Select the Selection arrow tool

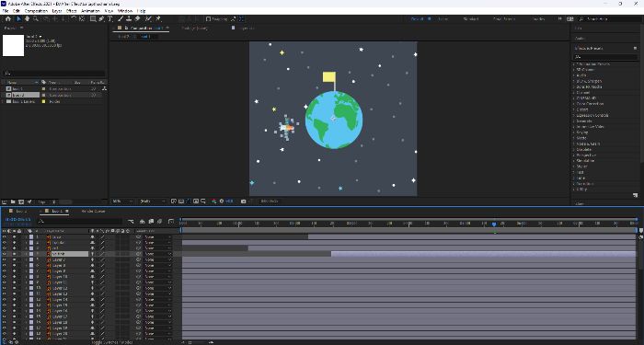(18, 19)
